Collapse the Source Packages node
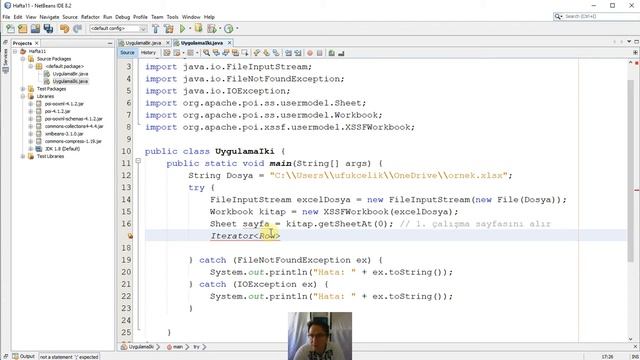 23,59
